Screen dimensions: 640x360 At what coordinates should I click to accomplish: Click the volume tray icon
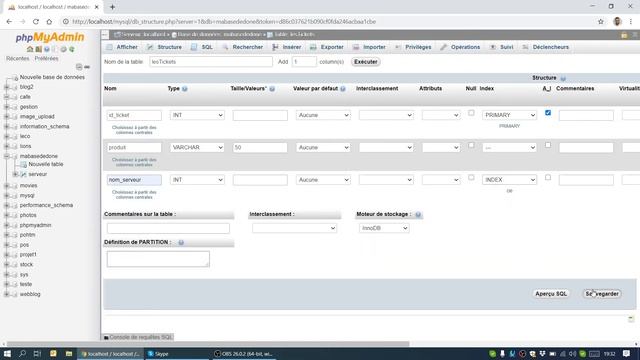tap(572, 353)
